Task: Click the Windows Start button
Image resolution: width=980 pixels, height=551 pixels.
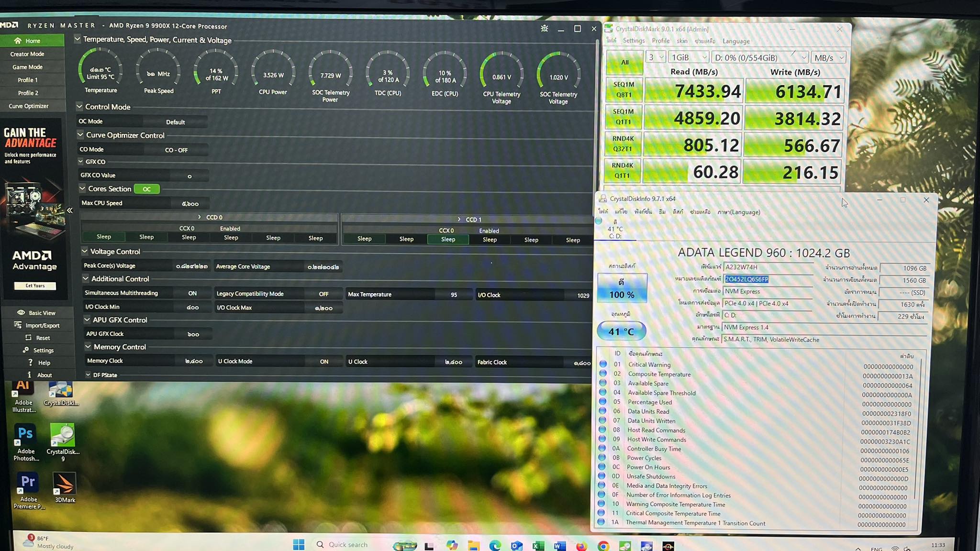Action: point(299,545)
